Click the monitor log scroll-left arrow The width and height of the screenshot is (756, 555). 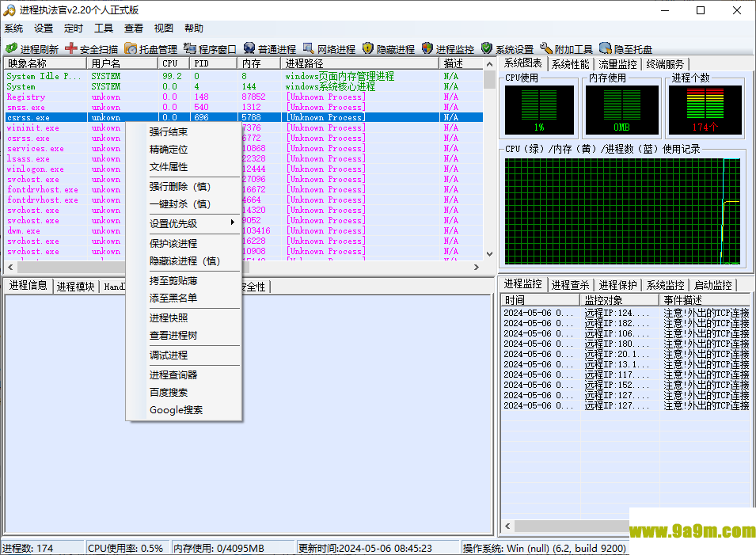tap(507, 526)
